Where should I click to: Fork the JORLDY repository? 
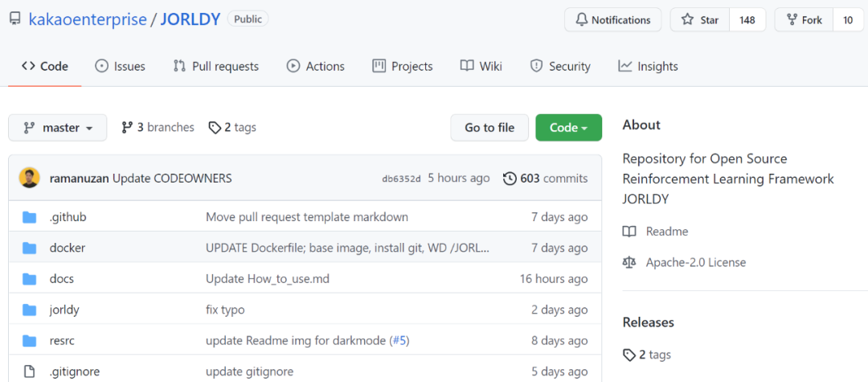tap(804, 20)
